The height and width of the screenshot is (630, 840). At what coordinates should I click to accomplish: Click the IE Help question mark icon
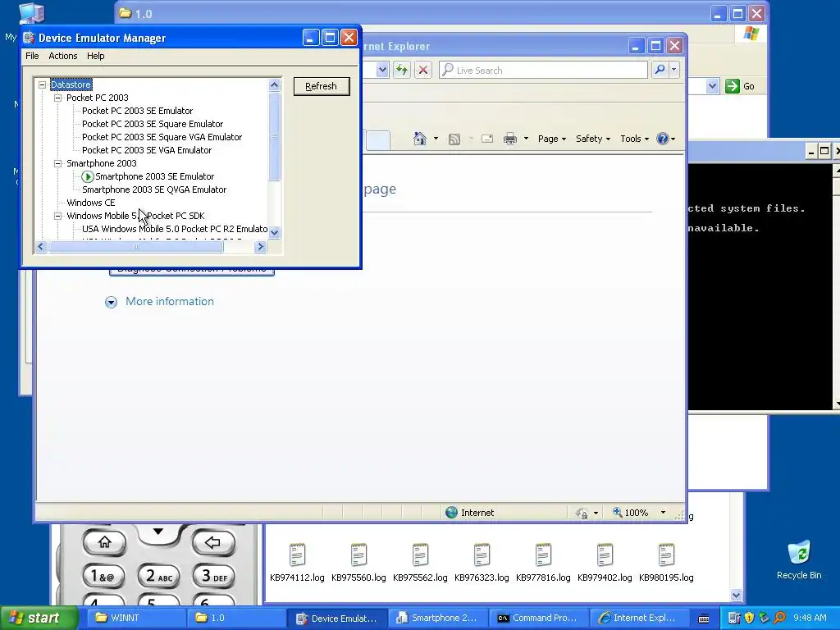663,139
